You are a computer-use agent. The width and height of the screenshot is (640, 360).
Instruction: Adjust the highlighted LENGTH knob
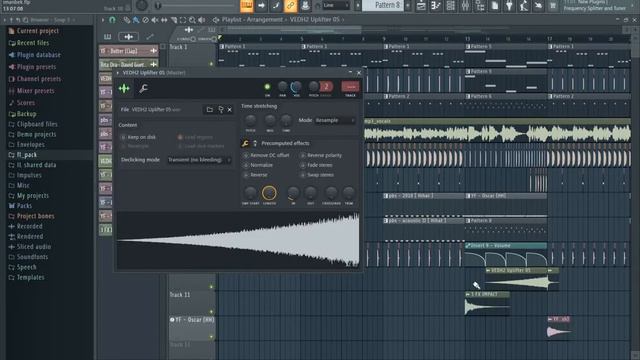pos(269,193)
